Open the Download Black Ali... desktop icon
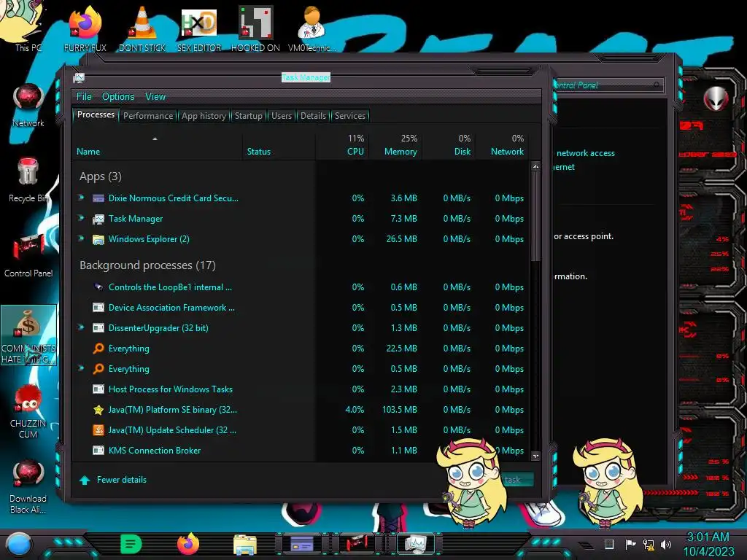Screen dimensions: 747x560 click(x=28, y=474)
